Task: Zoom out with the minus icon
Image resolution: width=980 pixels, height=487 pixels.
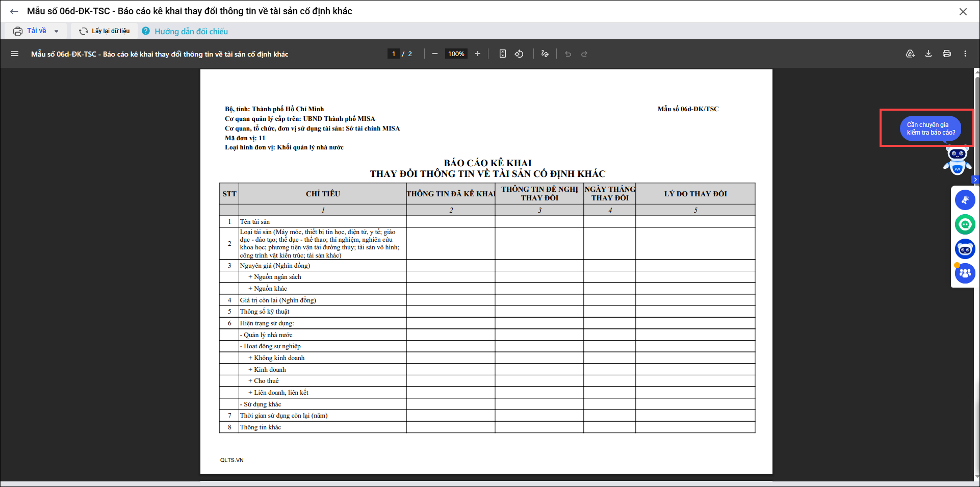Action: 435,54
